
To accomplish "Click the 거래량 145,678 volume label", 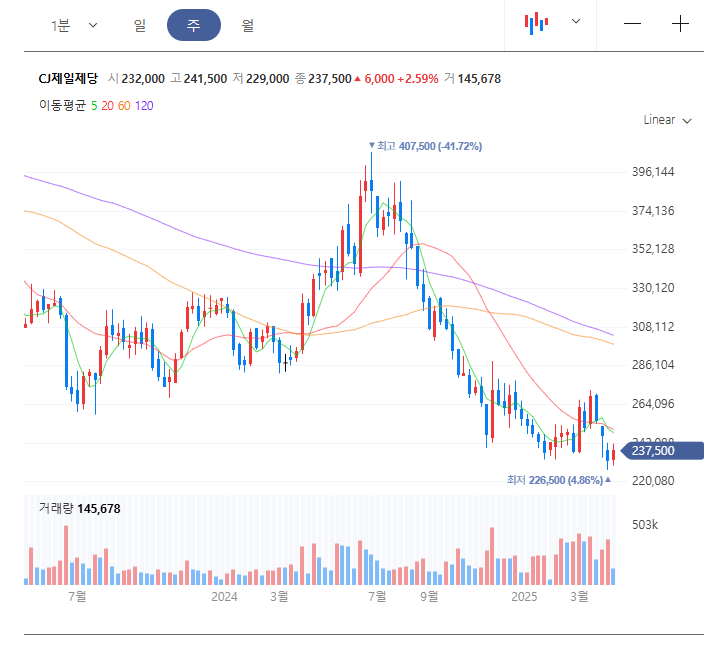I will click(x=80, y=509).
